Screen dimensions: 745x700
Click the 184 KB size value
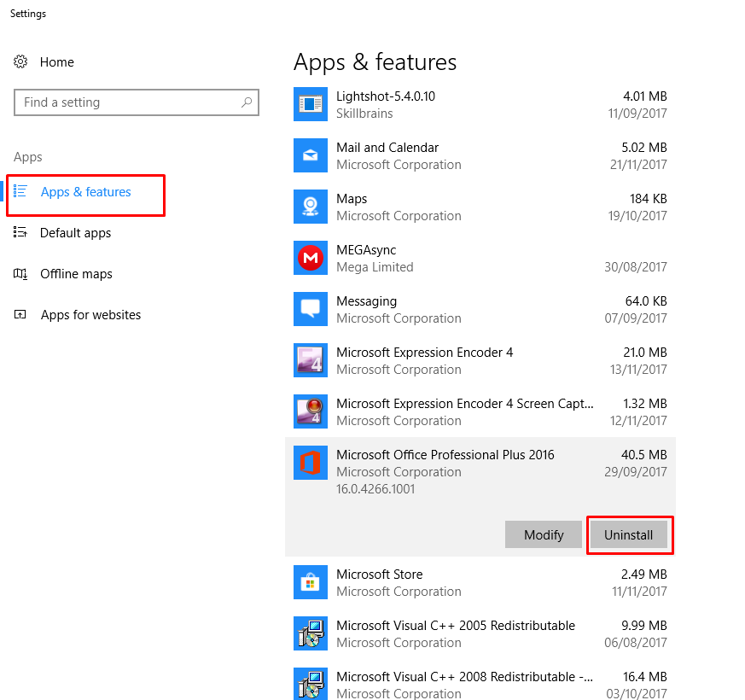tap(648, 199)
